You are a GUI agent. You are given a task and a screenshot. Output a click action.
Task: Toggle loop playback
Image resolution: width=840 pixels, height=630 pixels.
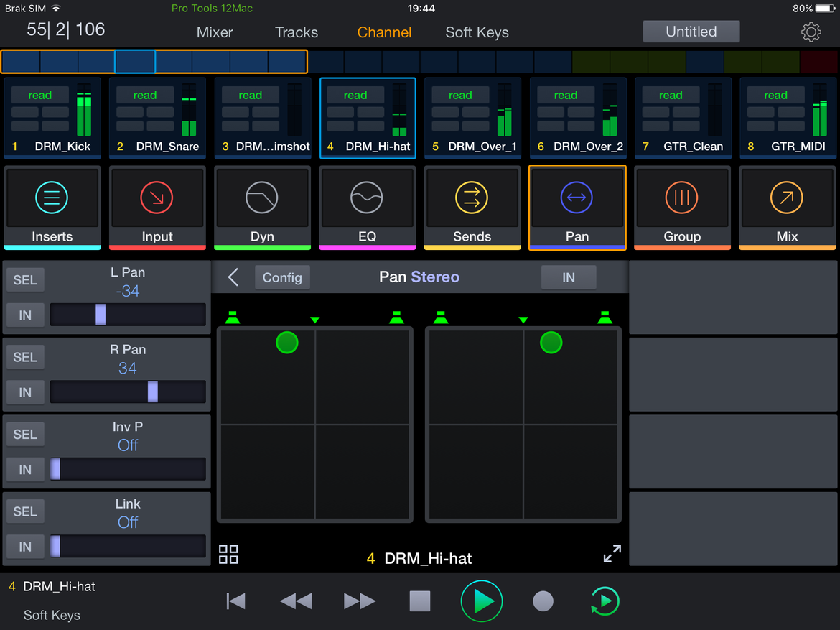[605, 601]
